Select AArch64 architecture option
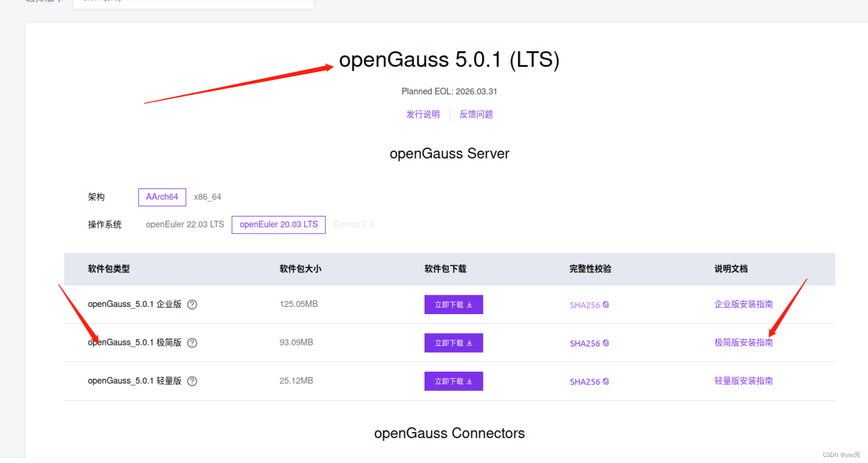 (162, 197)
